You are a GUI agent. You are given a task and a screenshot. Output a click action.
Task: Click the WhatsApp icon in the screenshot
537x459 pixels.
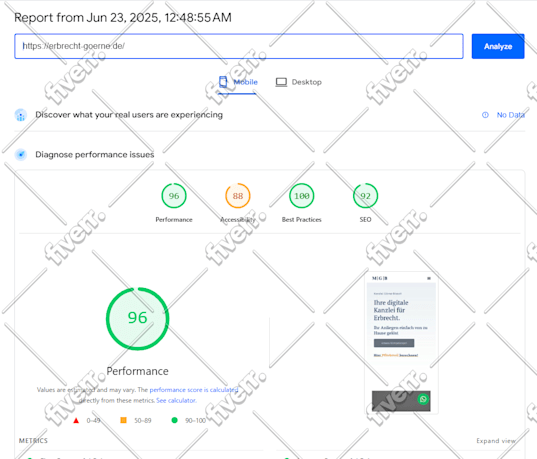(x=423, y=399)
